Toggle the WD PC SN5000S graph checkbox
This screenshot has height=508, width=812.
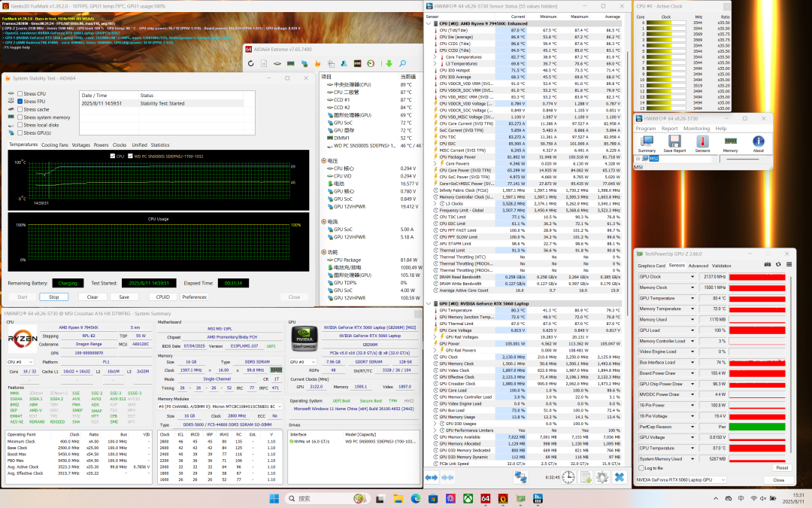coord(130,156)
